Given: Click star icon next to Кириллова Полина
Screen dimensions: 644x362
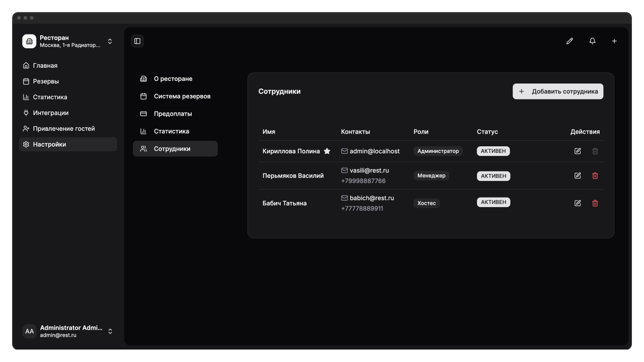Looking at the screenshot, I should (x=327, y=151).
